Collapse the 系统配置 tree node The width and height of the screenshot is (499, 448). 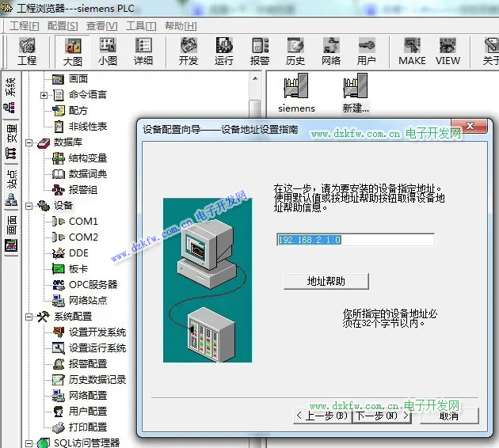coord(29,317)
